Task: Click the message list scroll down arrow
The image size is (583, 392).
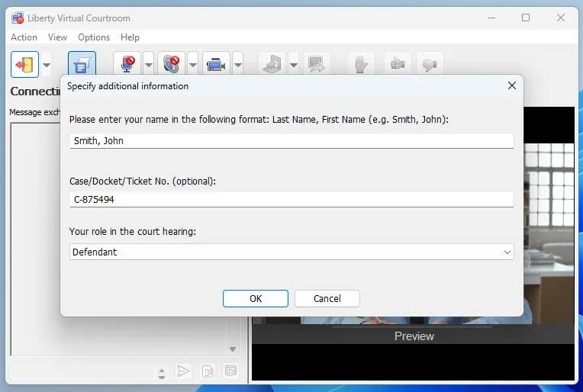Action: pyautogui.click(x=233, y=349)
